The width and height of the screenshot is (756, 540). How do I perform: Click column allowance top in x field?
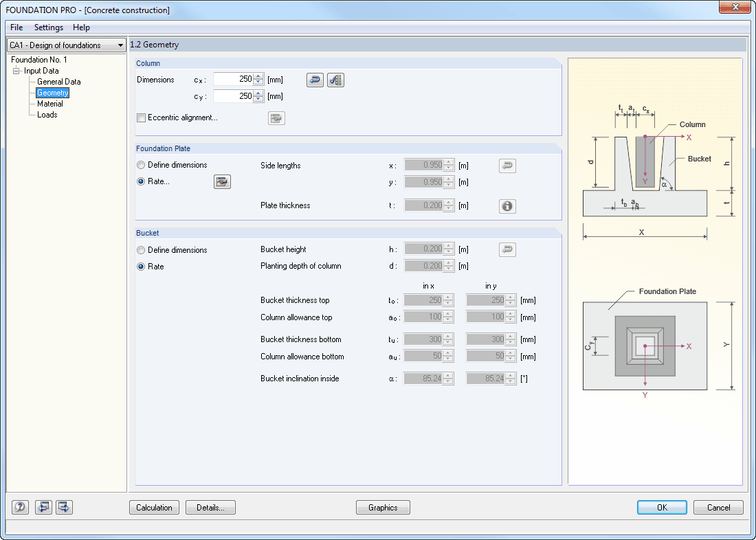tap(424, 317)
